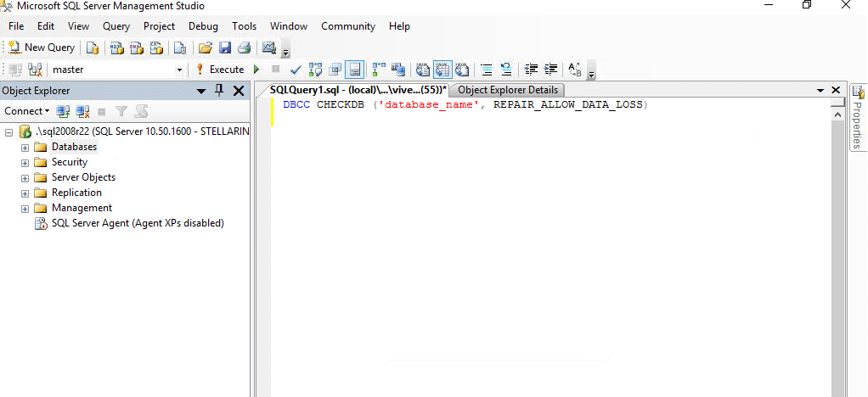Image resolution: width=868 pixels, height=397 pixels.
Task: Expand the Management folder
Action: coord(25,209)
